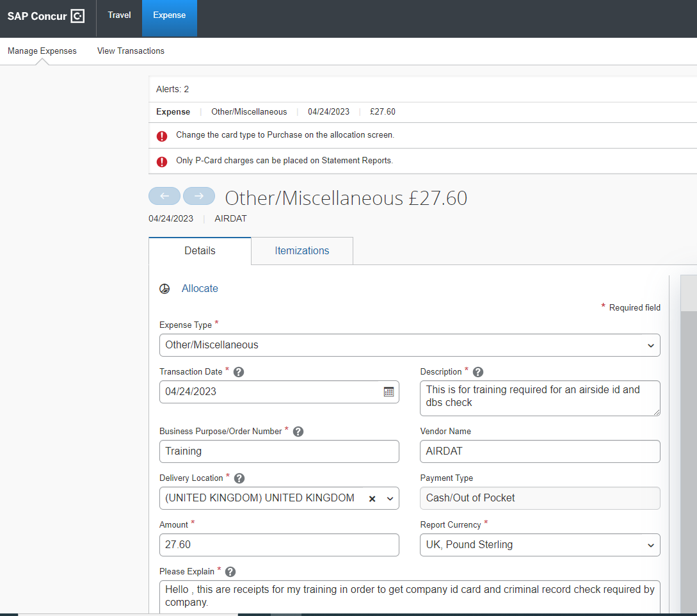This screenshot has height=616, width=697.
Task: Open View Transactions
Action: pos(131,51)
